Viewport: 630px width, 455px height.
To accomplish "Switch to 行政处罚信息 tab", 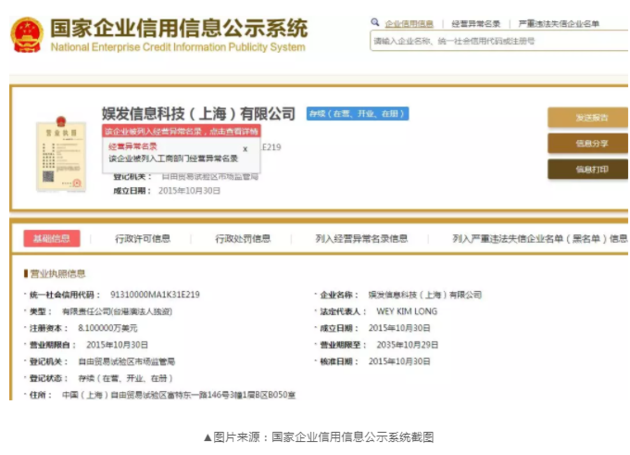I will click(243, 239).
